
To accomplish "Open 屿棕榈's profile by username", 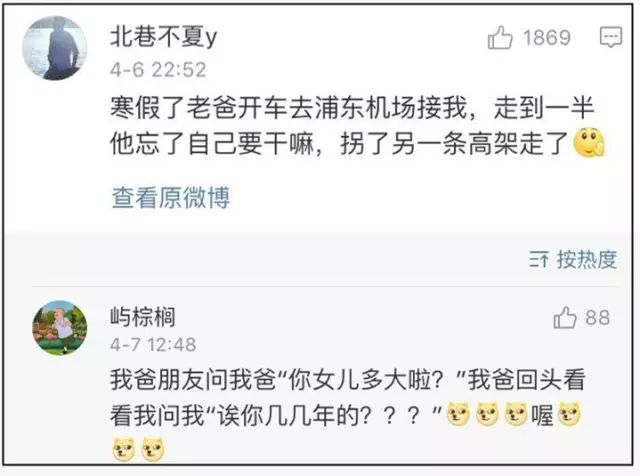I will pos(142,317).
